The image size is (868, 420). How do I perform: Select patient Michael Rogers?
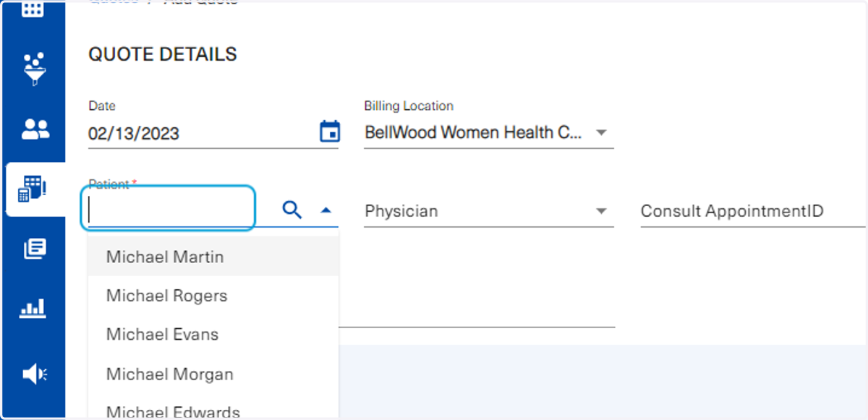(213, 296)
